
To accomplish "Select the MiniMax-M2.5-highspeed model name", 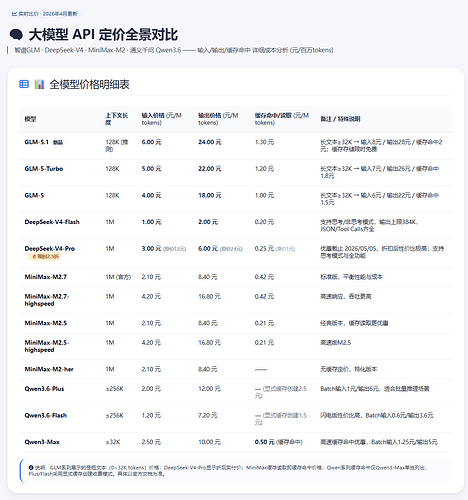I will click(47, 346).
